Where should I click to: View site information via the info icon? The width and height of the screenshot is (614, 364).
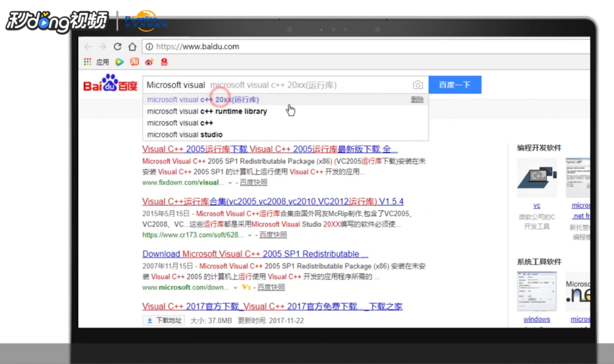(150, 46)
